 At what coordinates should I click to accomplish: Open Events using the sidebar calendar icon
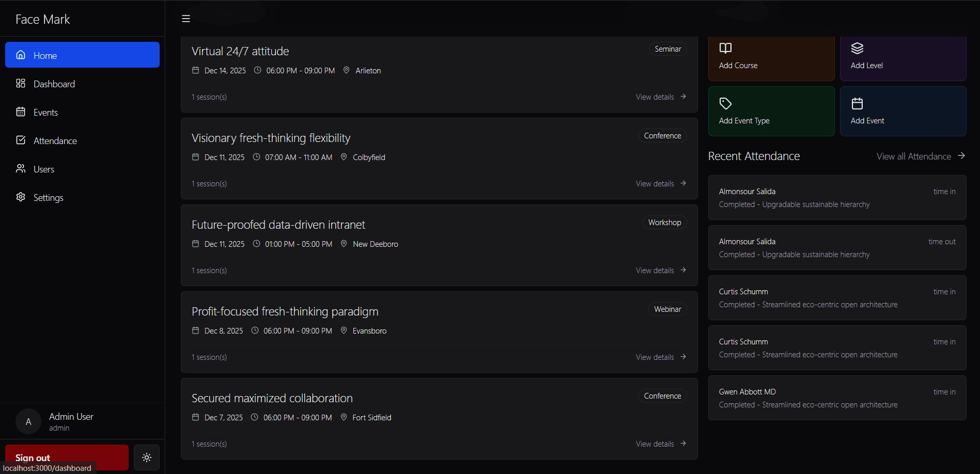tap(21, 112)
